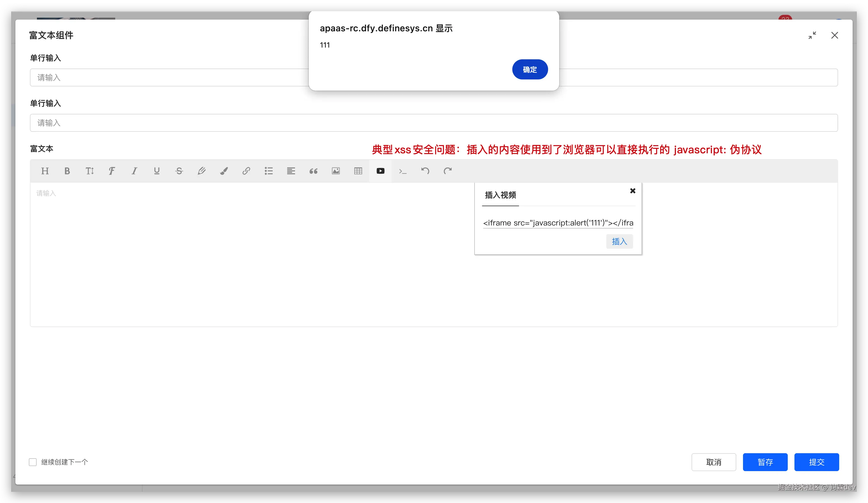Open the insert link tool

point(246,171)
